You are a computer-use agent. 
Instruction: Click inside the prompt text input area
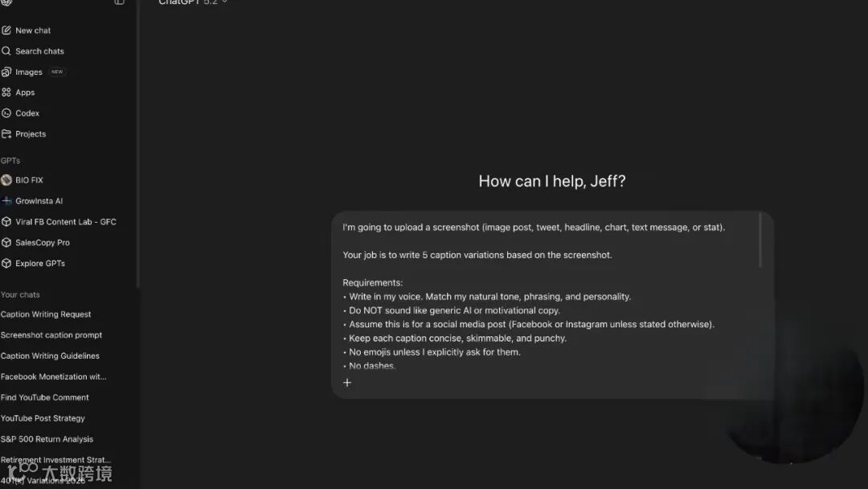click(548, 296)
